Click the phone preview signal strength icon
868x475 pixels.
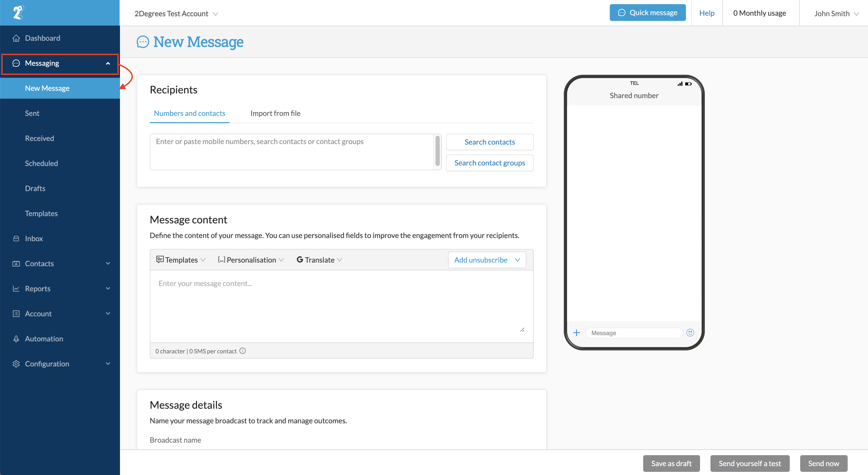680,84
